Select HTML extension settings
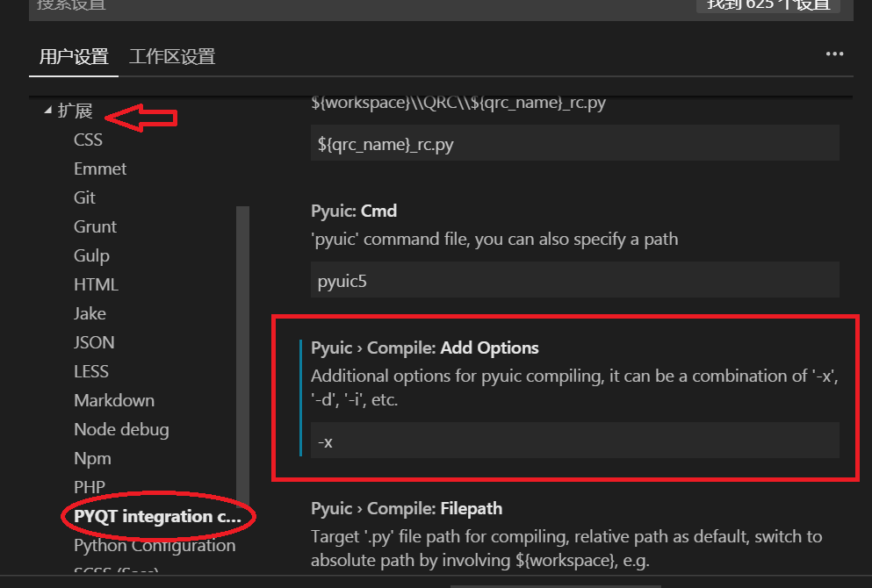 [x=96, y=283]
